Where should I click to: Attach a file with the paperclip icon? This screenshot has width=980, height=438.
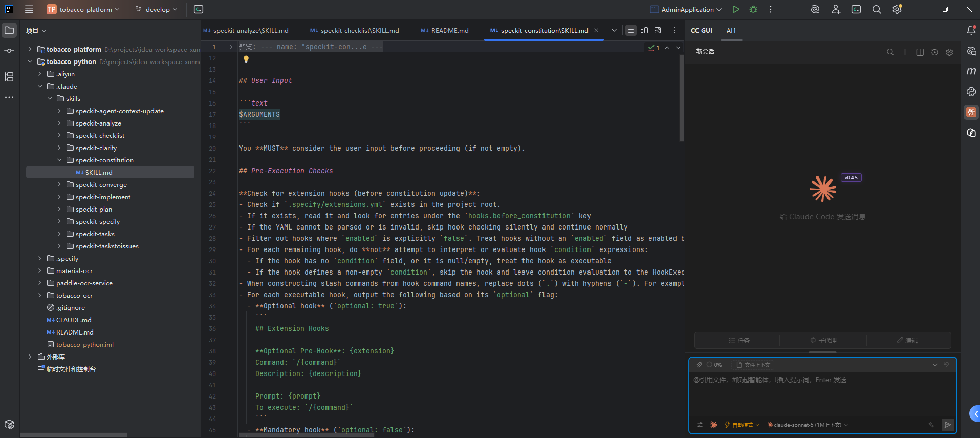[x=699, y=365]
